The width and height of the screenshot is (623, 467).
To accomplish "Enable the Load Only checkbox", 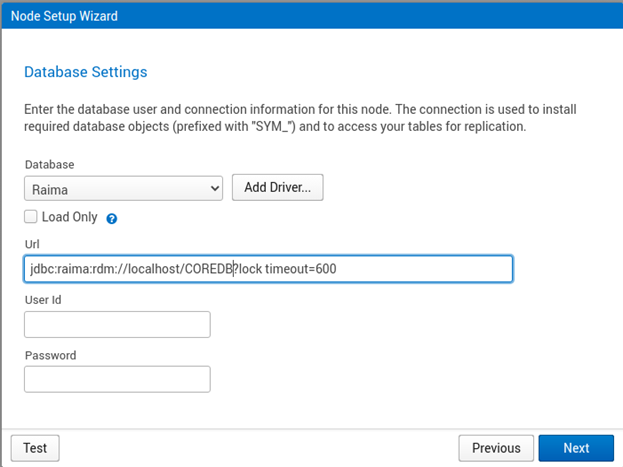I will pos(31,217).
